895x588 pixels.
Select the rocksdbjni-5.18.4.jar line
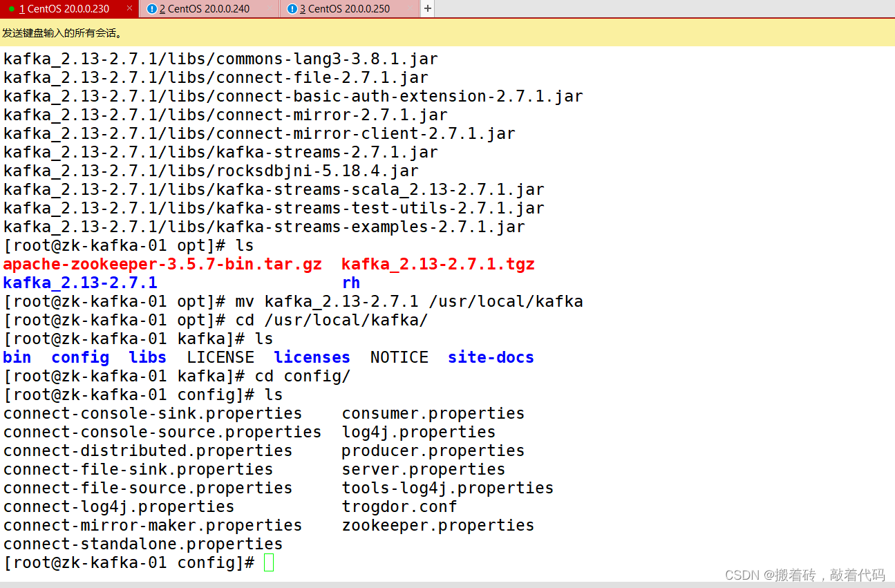point(211,171)
